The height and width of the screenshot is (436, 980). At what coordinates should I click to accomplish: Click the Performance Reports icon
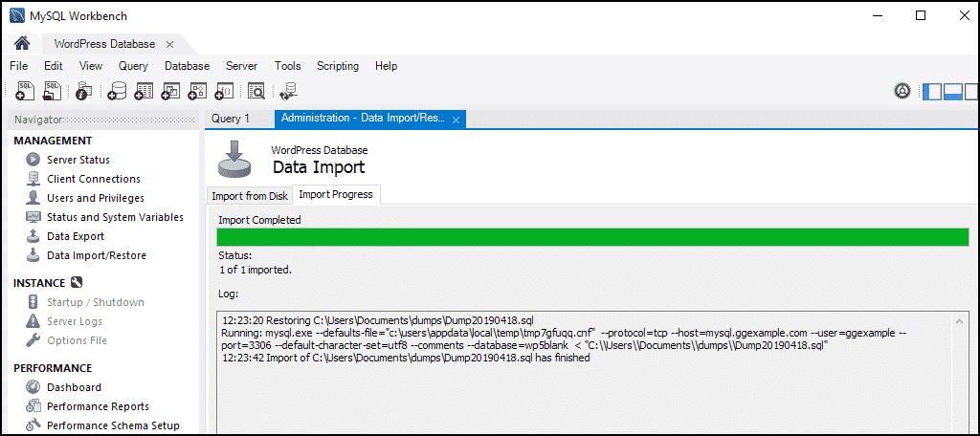pyautogui.click(x=33, y=406)
